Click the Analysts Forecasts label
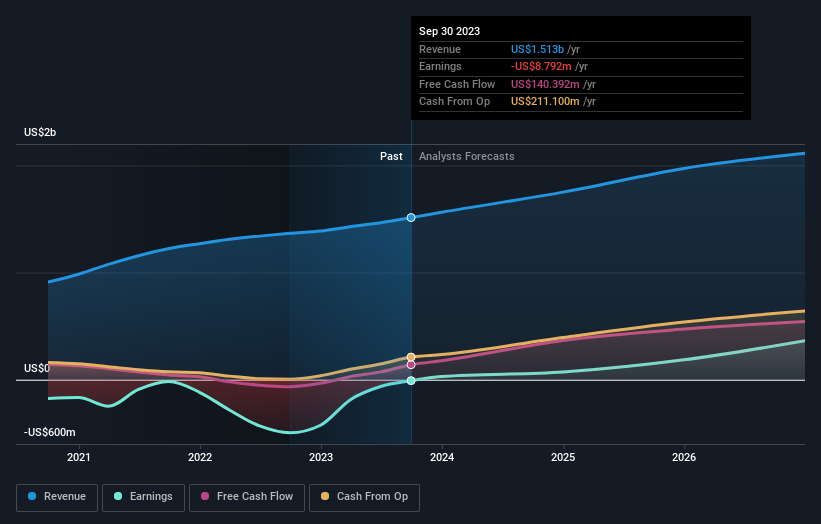This screenshot has height=524, width=821. click(x=467, y=157)
